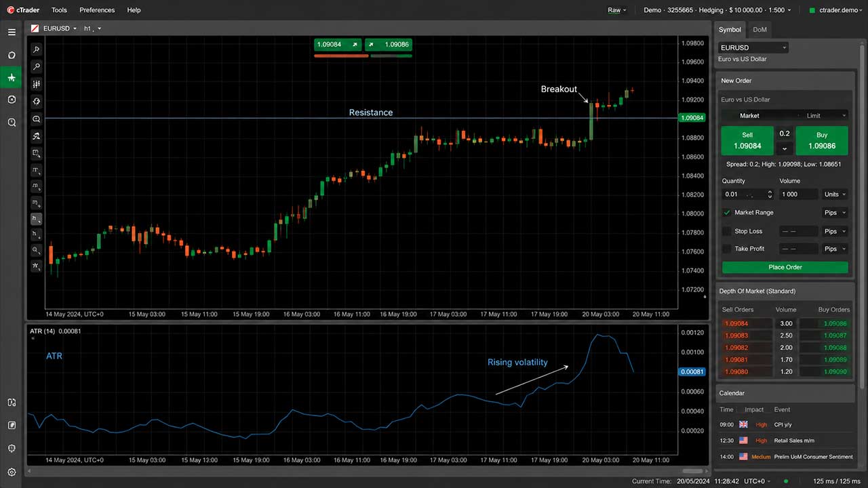Image resolution: width=868 pixels, height=488 pixels.
Task: Click green account icon beside ctrader.demo
Action: pos(812,10)
